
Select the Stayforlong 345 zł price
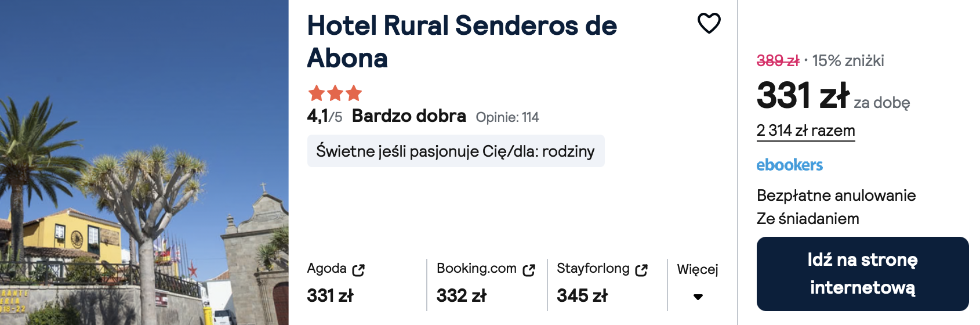(582, 295)
